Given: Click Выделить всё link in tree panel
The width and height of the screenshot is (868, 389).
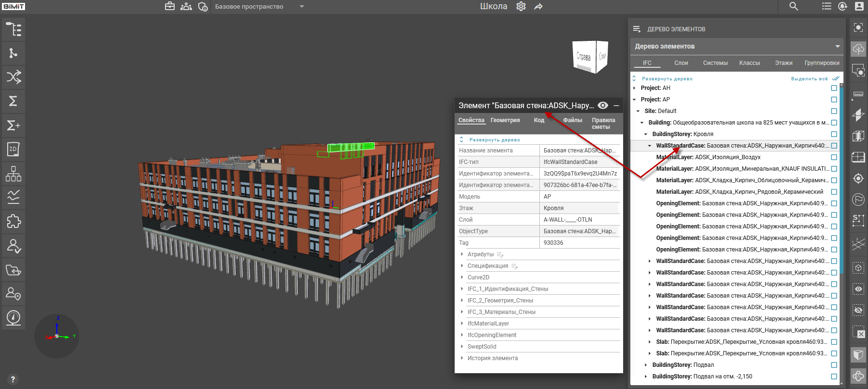Looking at the screenshot, I should pyautogui.click(x=809, y=79).
